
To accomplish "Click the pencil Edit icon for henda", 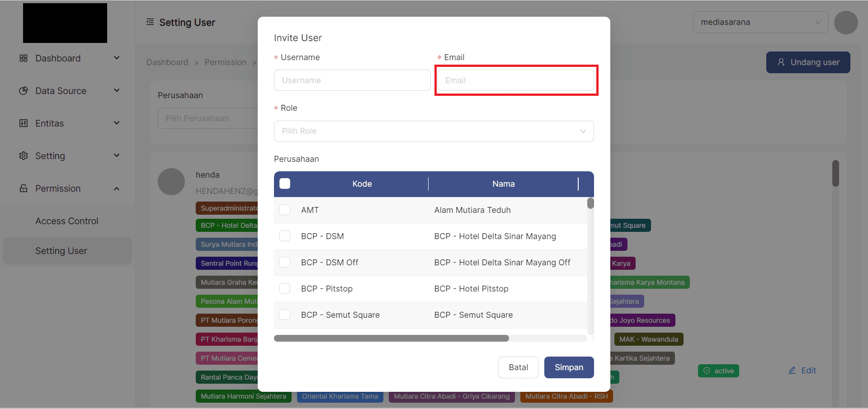I will click(792, 371).
